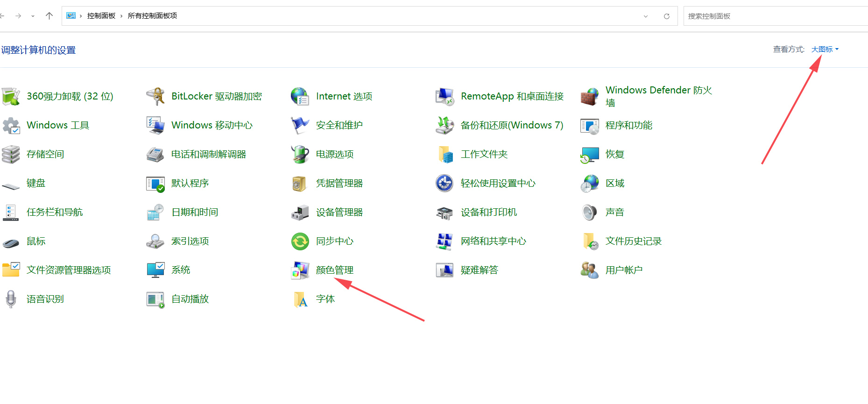Open the 同步中心 sync center icon
The width and height of the screenshot is (868, 404).
pos(300,241)
